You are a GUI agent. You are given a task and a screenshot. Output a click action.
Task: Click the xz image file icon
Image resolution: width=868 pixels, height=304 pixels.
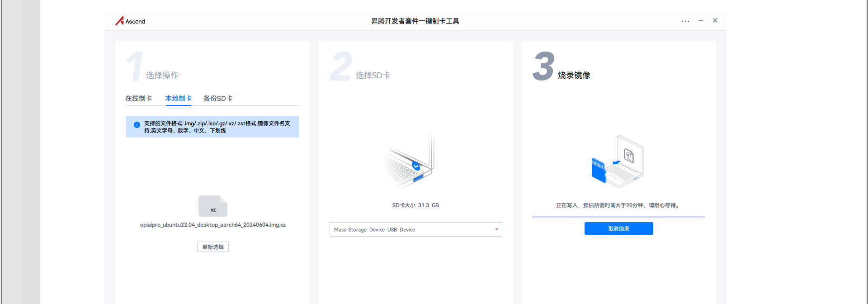tap(213, 206)
